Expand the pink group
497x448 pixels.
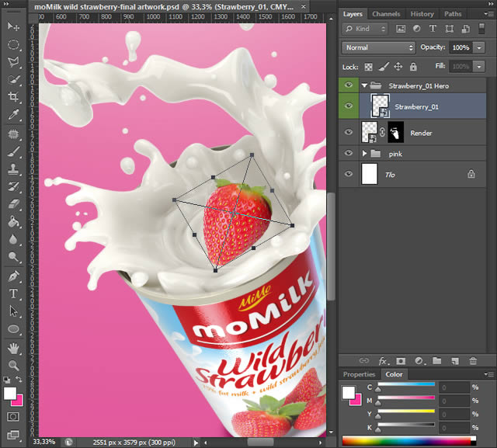pyautogui.click(x=364, y=154)
